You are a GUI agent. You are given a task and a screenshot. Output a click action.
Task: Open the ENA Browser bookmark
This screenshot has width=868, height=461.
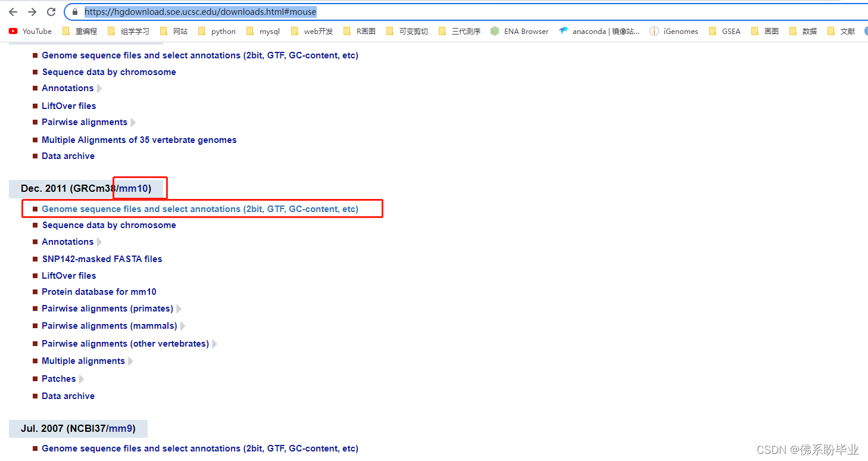525,31
